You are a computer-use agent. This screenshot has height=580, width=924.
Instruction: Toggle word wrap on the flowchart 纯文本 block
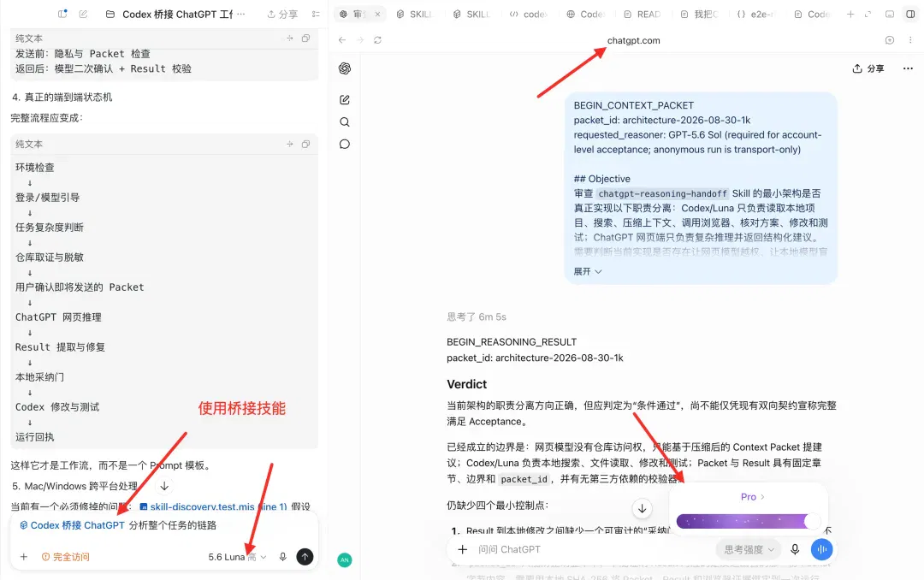[289, 144]
